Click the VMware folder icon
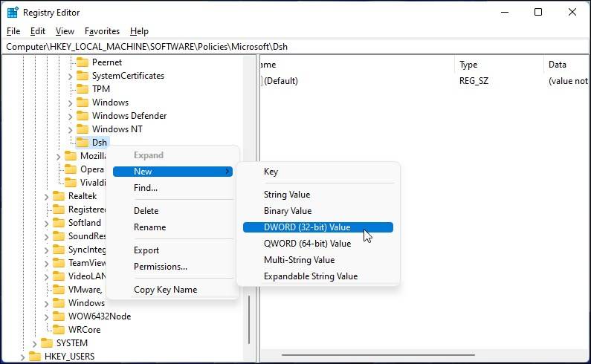Viewport: 591px width, 364px height. [x=59, y=290]
